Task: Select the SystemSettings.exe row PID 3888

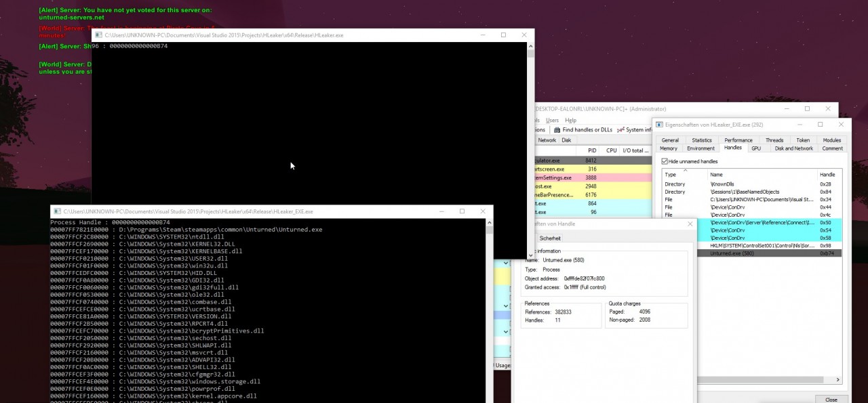Action: click(x=593, y=177)
